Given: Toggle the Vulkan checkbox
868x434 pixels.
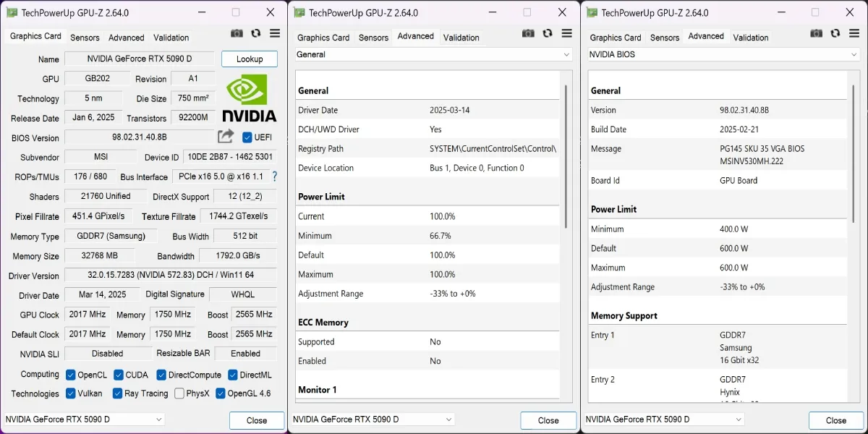Looking at the screenshot, I should [x=71, y=393].
